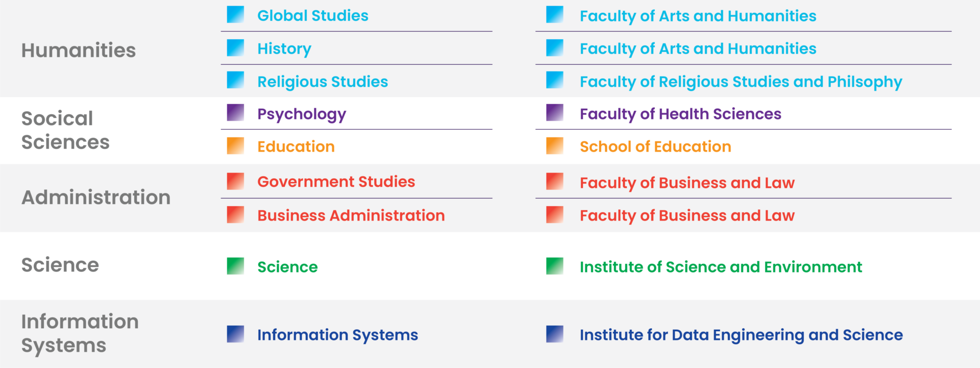Select the green square beside Science program
Screen dimensions: 980x368
[235, 266]
